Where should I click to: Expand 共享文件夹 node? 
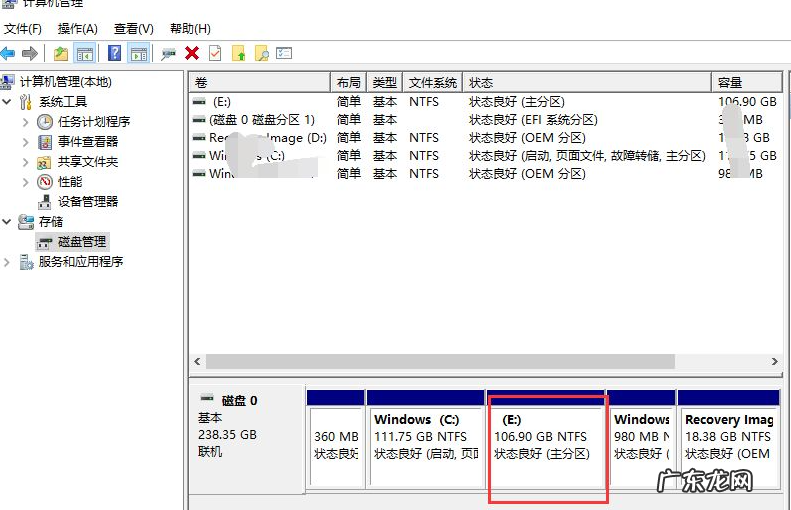click(x=25, y=162)
